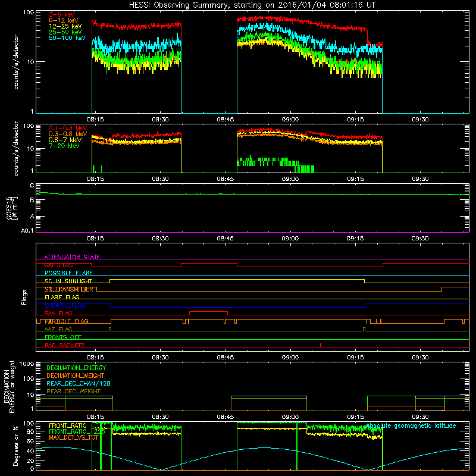Click the 0.8-7 MeV legend entry
476x476 pixels.
(65, 140)
